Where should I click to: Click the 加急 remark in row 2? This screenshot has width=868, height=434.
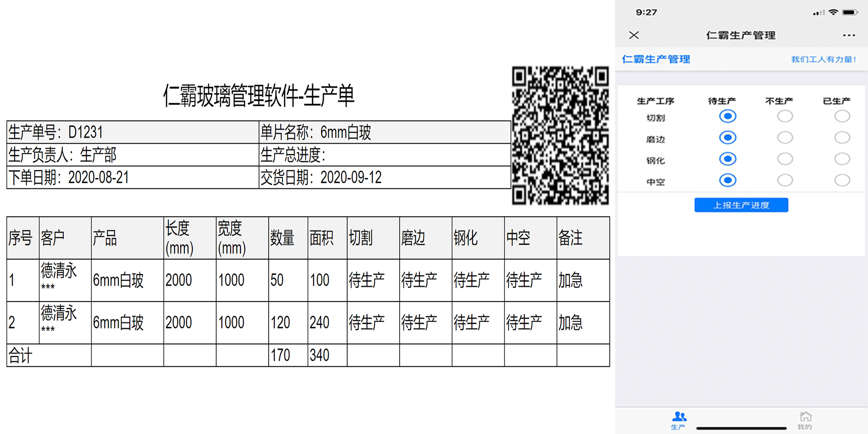tap(570, 323)
